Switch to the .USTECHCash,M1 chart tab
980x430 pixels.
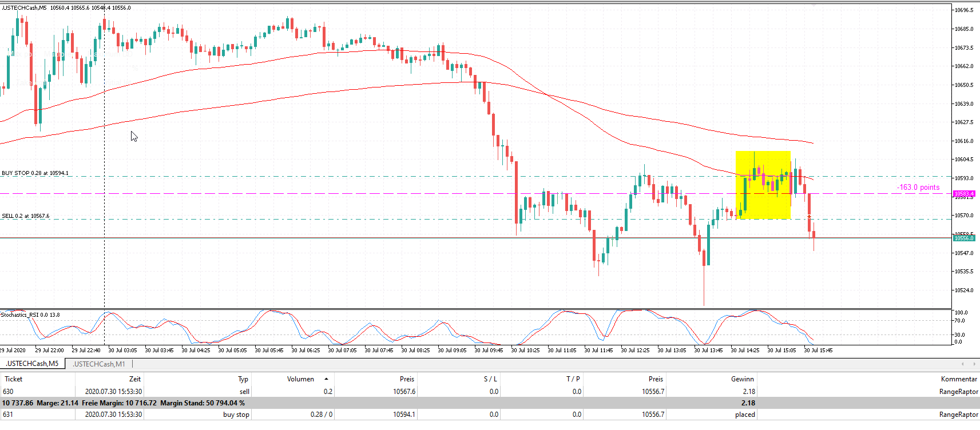pos(98,364)
